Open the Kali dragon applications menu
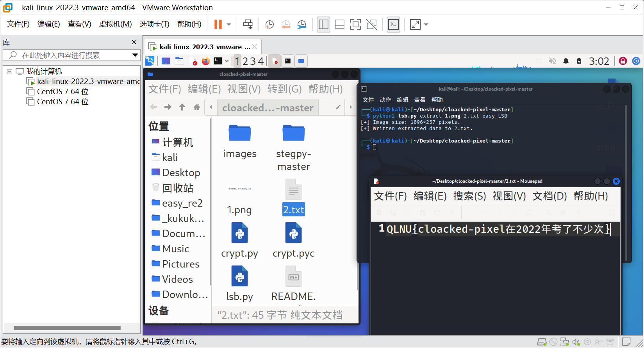This screenshot has width=644, height=348. (x=150, y=61)
